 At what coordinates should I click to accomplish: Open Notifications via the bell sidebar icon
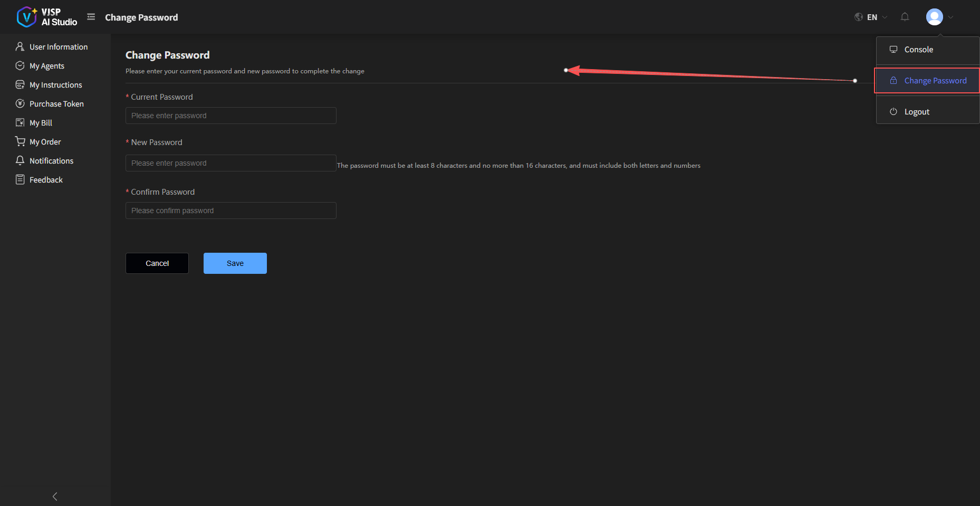point(20,160)
